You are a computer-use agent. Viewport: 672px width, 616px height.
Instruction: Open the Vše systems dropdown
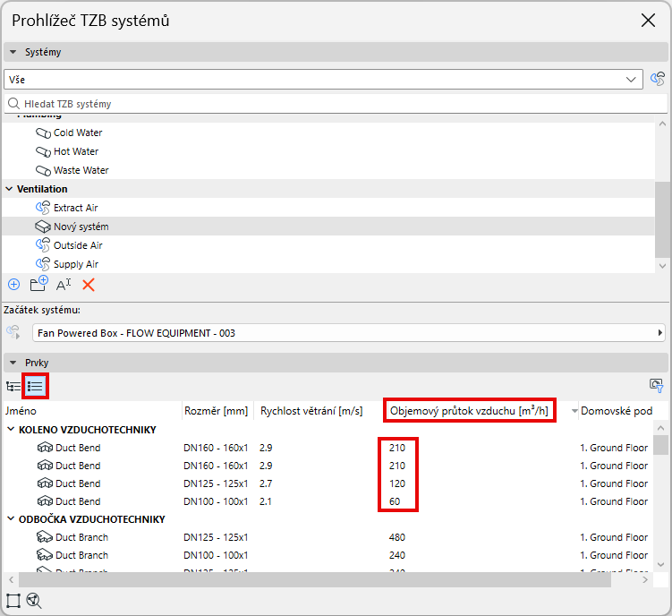[x=631, y=80]
